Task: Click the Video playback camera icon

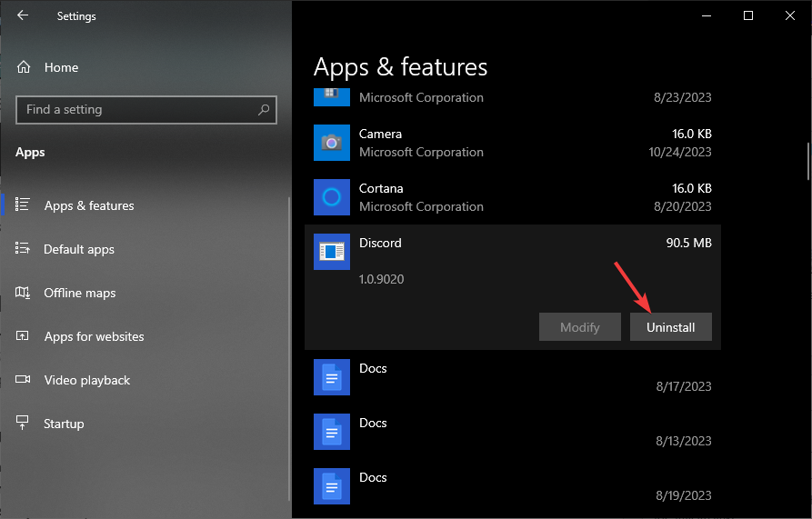Action: click(22, 379)
